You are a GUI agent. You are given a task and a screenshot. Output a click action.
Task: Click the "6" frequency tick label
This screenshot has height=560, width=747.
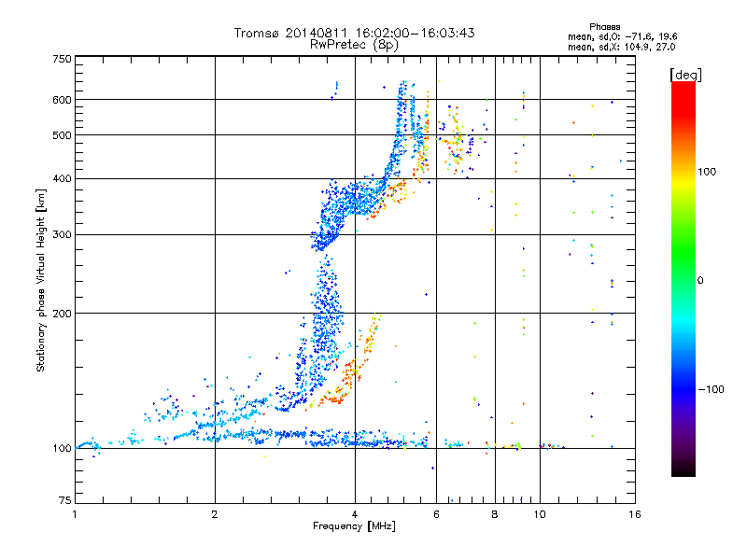[436, 514]
